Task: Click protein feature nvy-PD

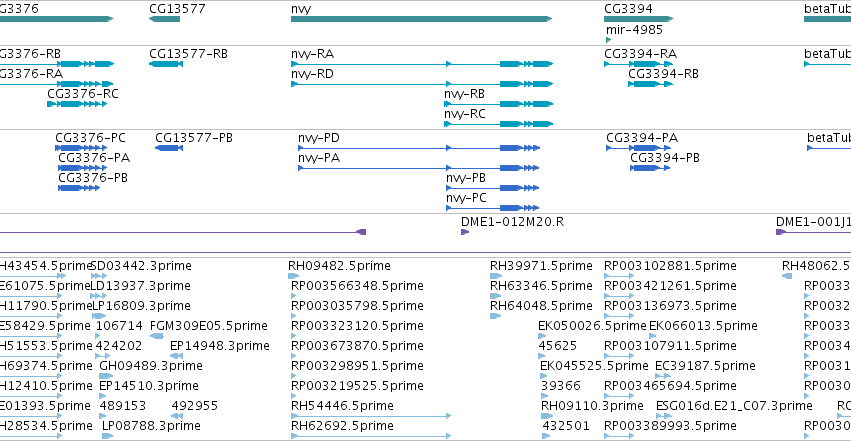Action: point(419,148)
